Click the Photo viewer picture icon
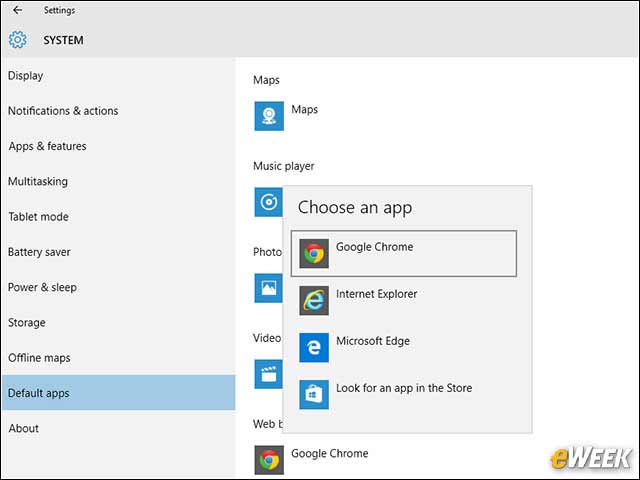 (x=269, y=288)
